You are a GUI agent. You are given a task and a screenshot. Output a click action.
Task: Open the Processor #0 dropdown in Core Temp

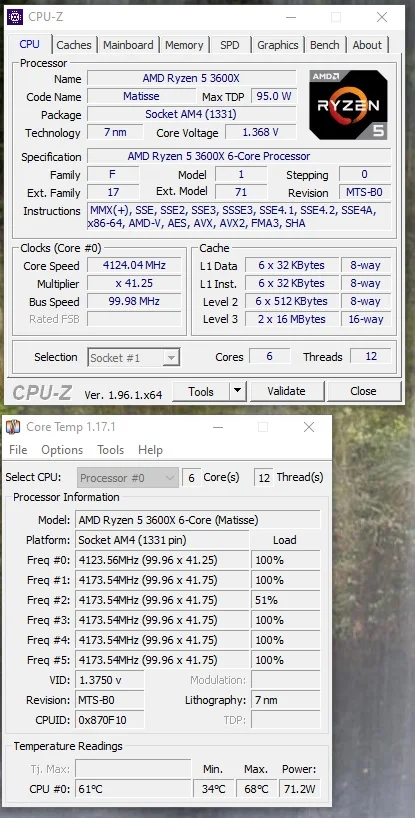(128, 478)
